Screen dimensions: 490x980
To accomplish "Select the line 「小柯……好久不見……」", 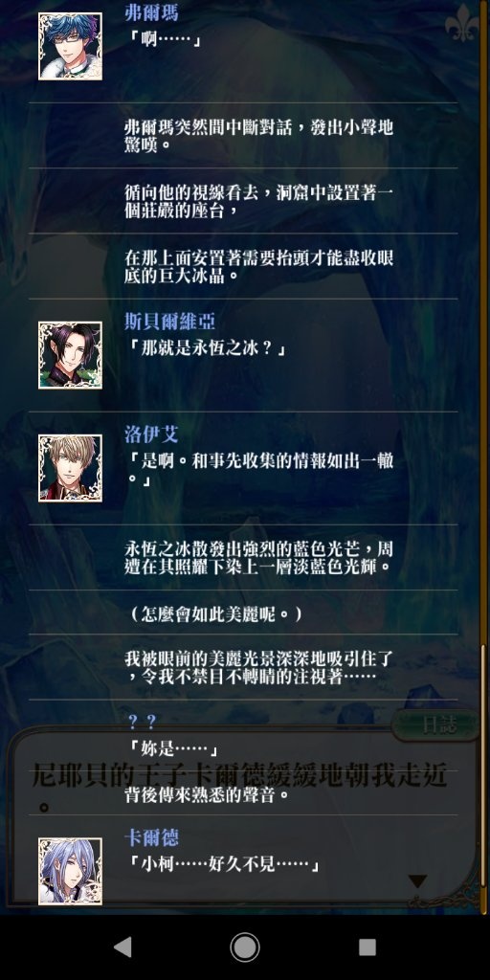I will tap(224, 865).
